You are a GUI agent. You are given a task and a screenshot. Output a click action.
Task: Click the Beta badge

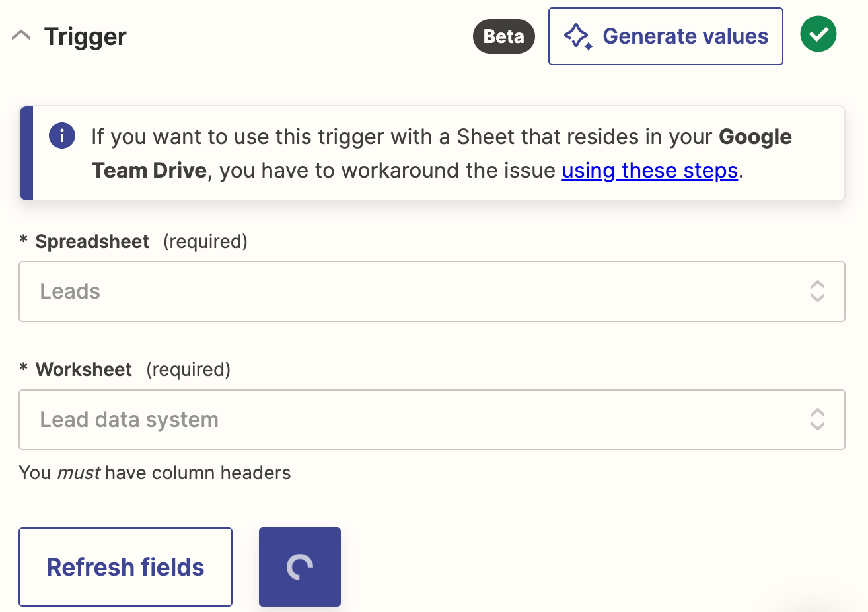point(503,36)
